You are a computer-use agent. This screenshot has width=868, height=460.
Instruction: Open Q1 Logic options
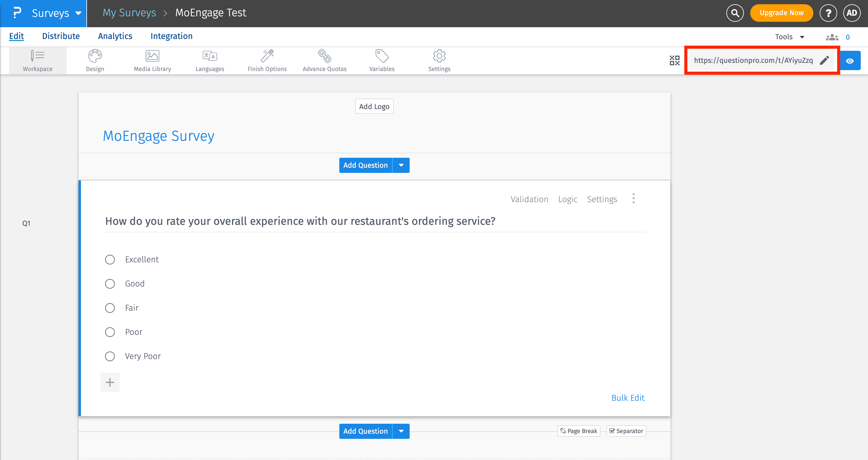click(568, 199)
